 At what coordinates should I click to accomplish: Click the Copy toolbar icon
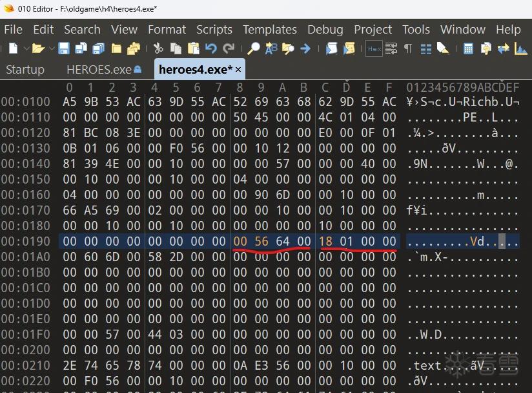pyautogui.click(x=176, y=48)
